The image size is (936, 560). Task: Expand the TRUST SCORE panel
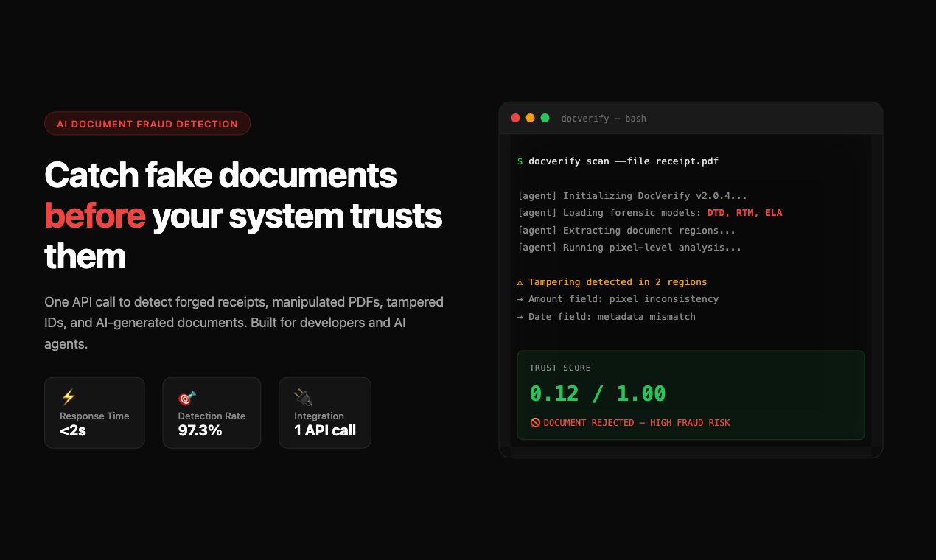click(x=691, y=395)
